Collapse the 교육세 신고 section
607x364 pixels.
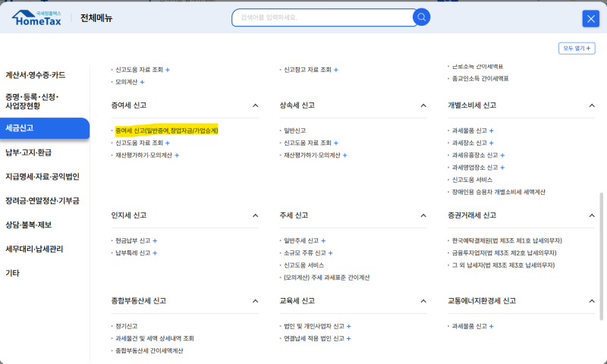pyautogui.click(x=423, y=301)
